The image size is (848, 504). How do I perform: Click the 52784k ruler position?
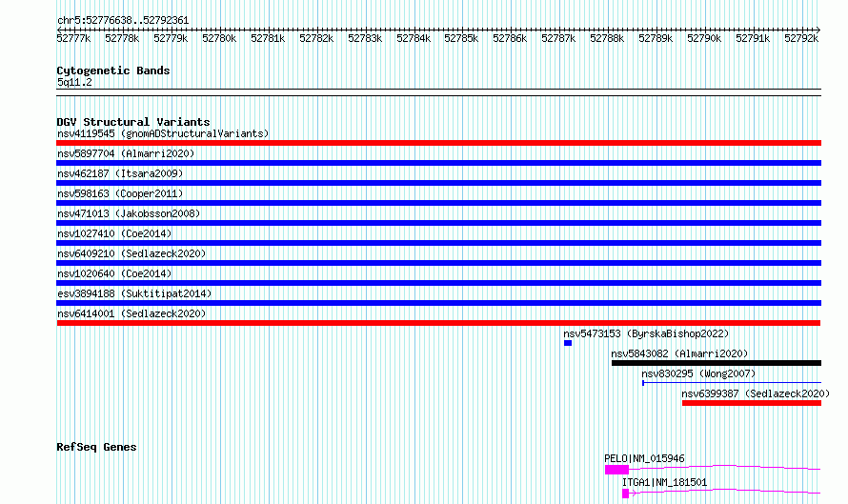click(414, 38)
